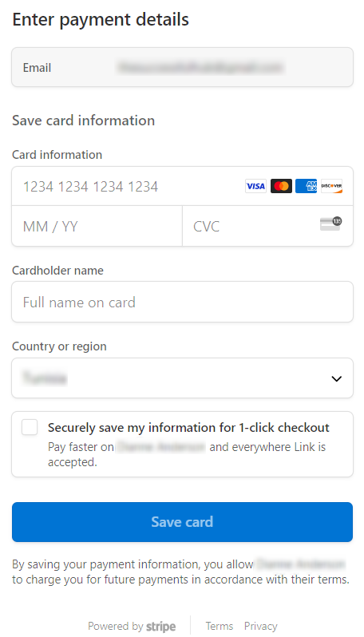
Task: Click into the CVC field
Action: (x=267, y=226)
